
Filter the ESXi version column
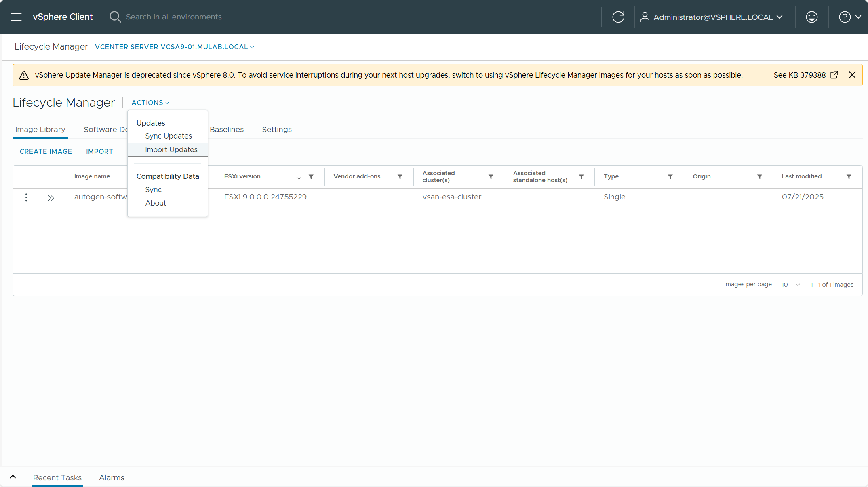[x=311, y=177]
